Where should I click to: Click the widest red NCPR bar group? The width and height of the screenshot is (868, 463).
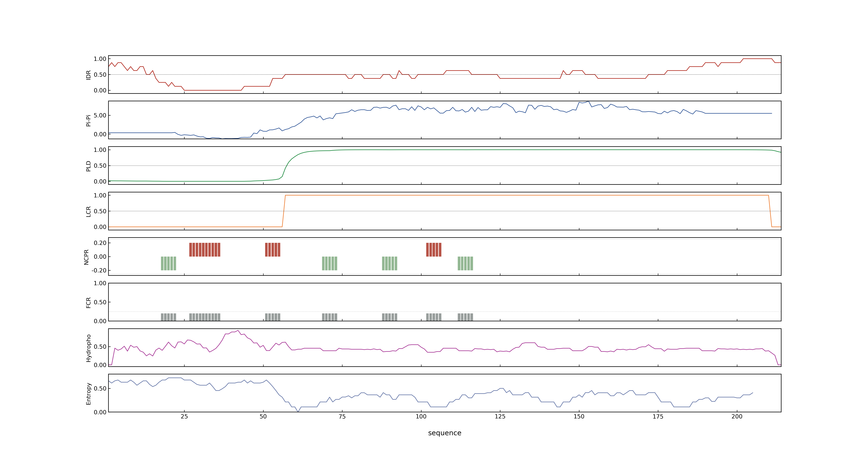pyautogui.click(x=205, y=250)
